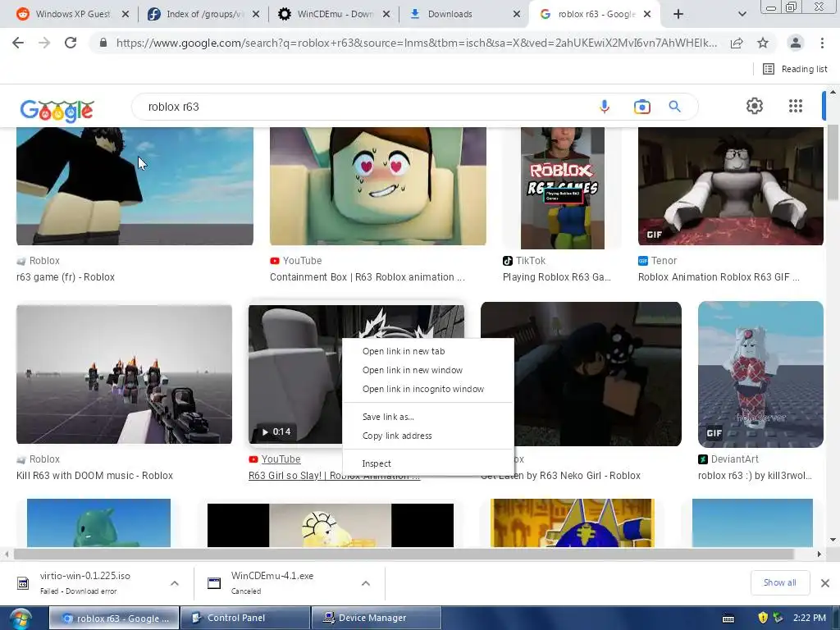Click the r63 game (fr) - Roblox title
The width and height of the screenshot is (840, 630).
coord(66,277)
